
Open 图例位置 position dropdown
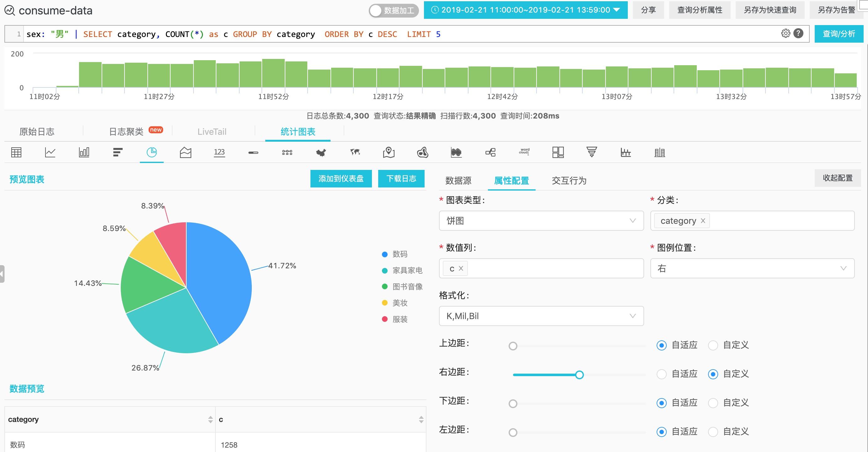click(751, 268)
